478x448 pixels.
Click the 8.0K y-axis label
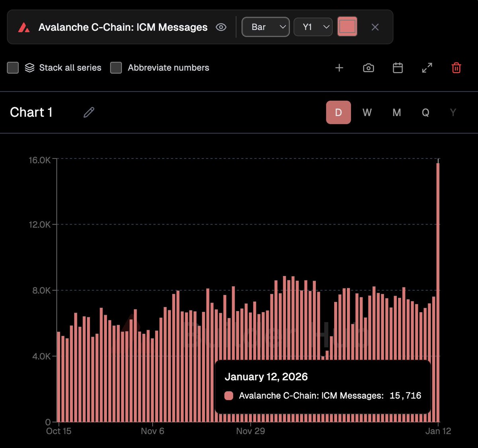click(x=42, y=290)
